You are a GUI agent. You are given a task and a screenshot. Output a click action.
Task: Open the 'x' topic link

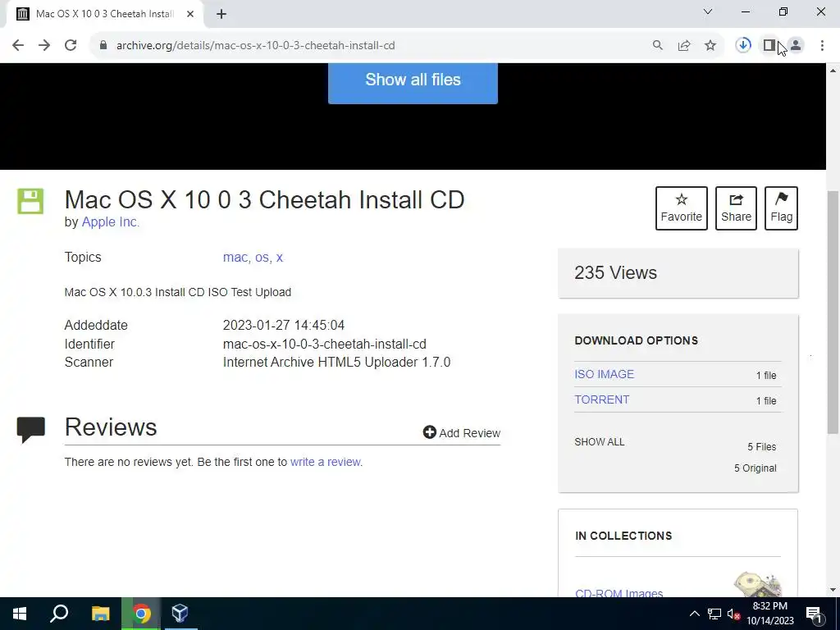[x=279, y=258]
